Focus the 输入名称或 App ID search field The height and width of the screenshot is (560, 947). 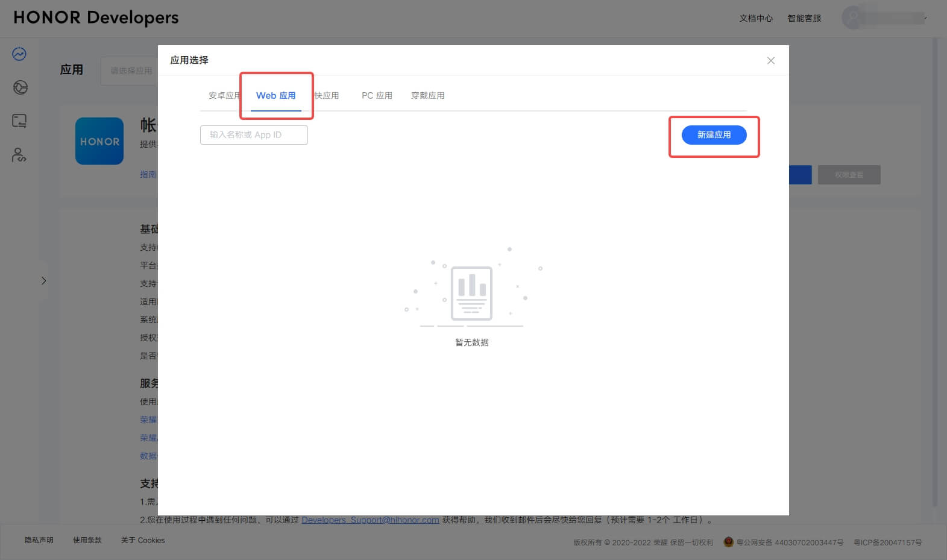tap(254, 135)
